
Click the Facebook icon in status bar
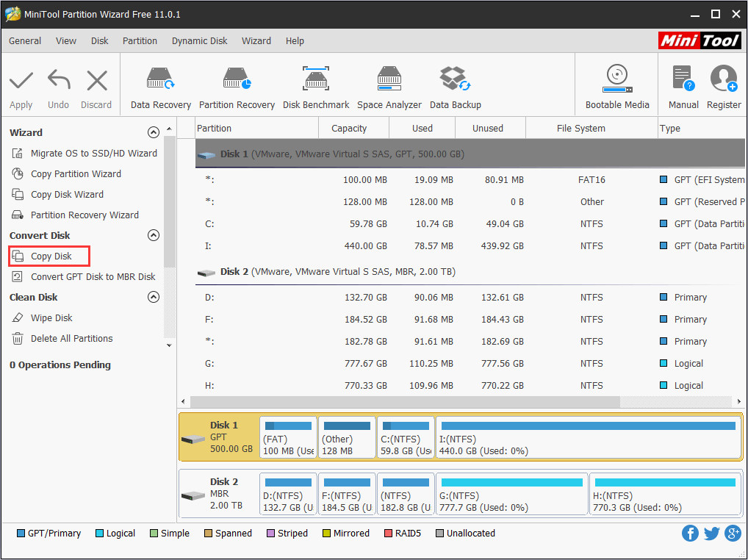click(690, 533)
